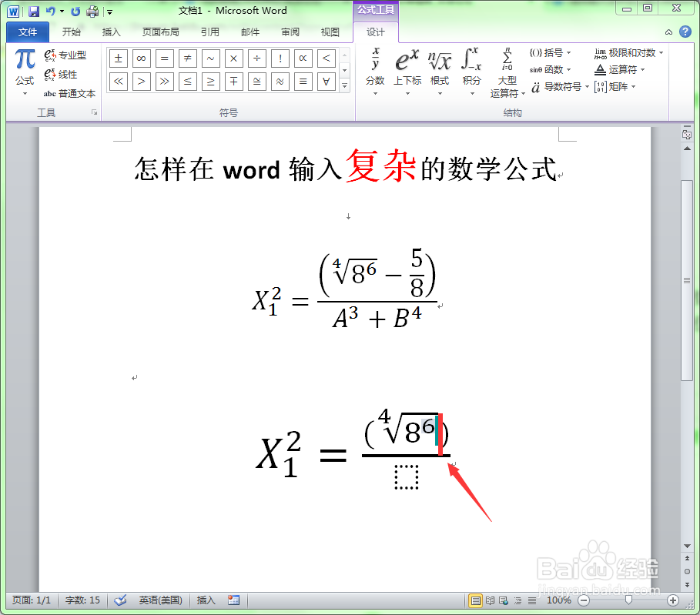Click the Redo icon
Screen dimensions: 700x615
coord(75,11)
